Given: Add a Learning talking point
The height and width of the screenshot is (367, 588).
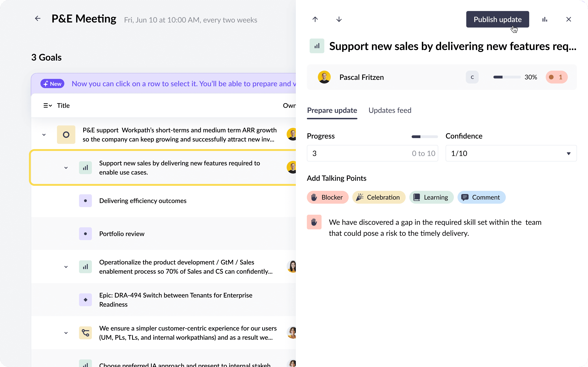Looking at the screenshot, I should (431, 197).
